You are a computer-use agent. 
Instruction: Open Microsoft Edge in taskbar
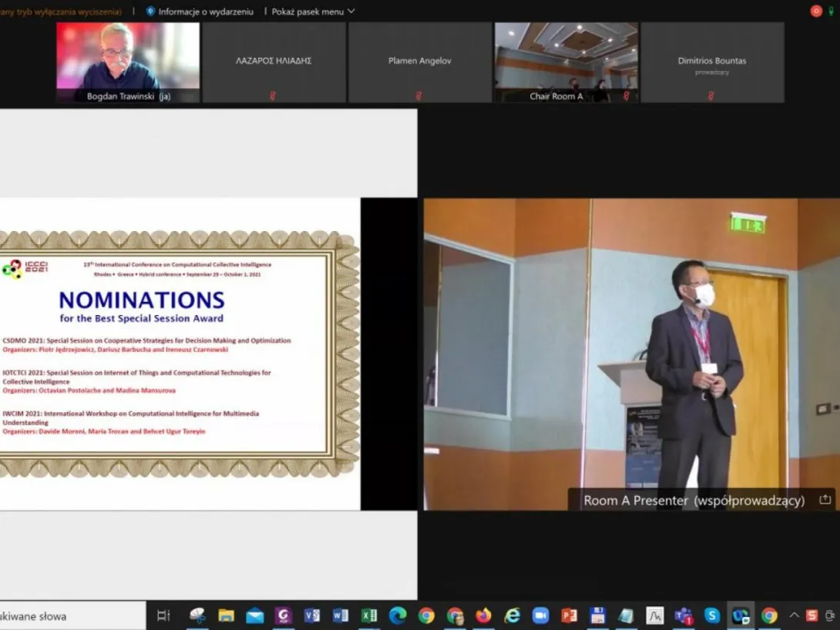coord(398,615)
